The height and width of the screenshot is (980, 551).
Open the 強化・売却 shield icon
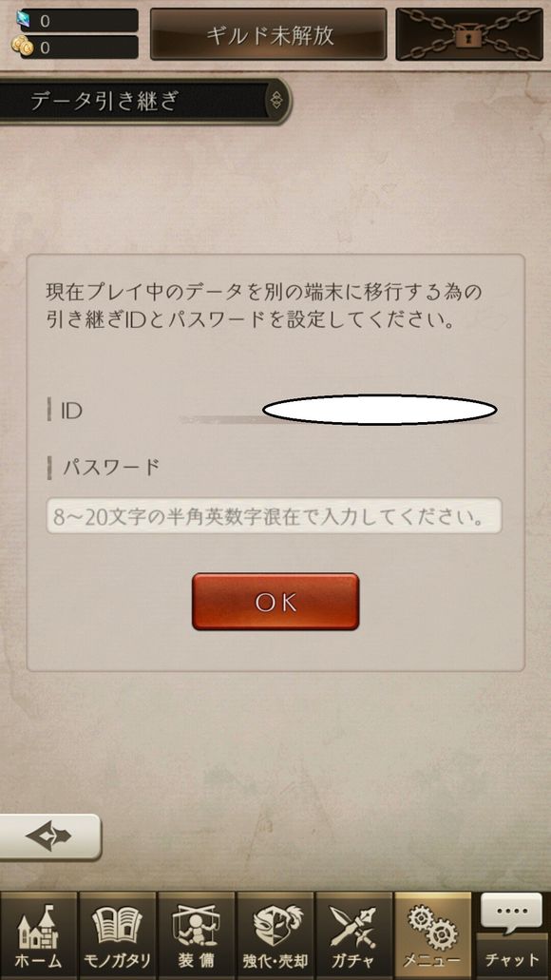pos(275,935)
